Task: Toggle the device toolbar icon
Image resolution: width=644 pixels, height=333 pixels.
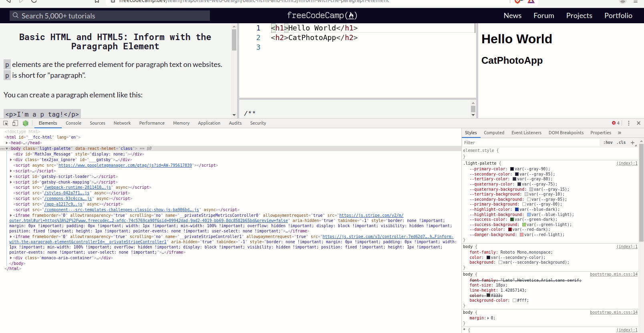Action: (15, 123)
